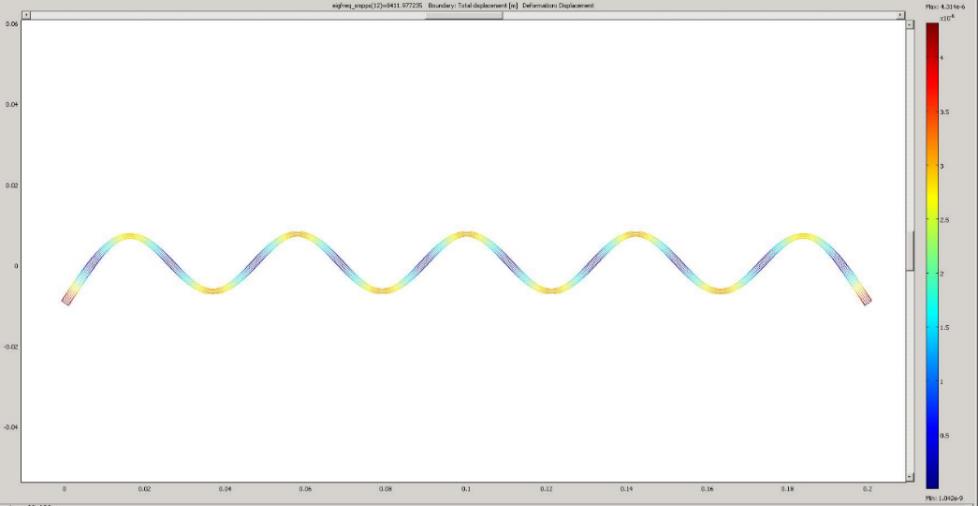Click the color legend tick label 3.5
Image resolution: width=978 pixels, height=506 pixels.
[x=945, y=112]
